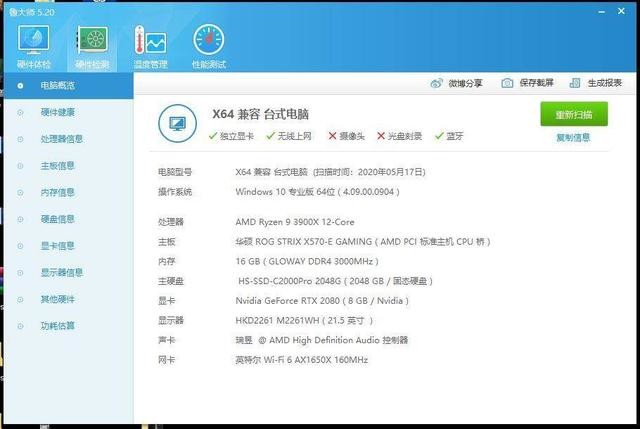Click the green check beside 独立显卡
Viewport: 640px width, 429px height.
point(213,136)
